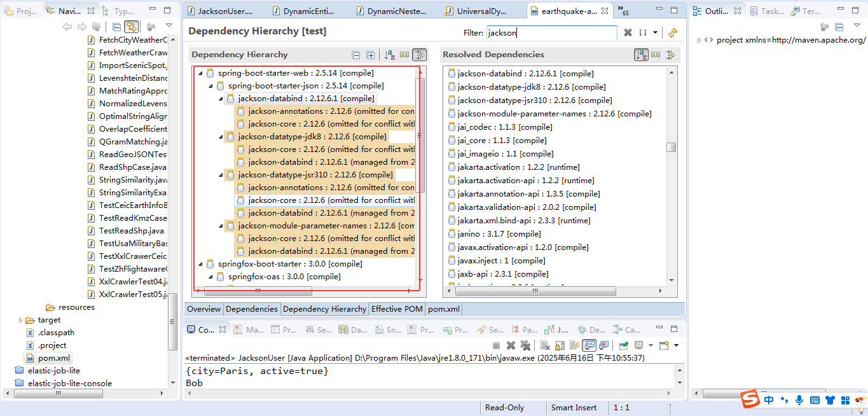Click the brackets scope icon beside filter

tap(643, 32)
